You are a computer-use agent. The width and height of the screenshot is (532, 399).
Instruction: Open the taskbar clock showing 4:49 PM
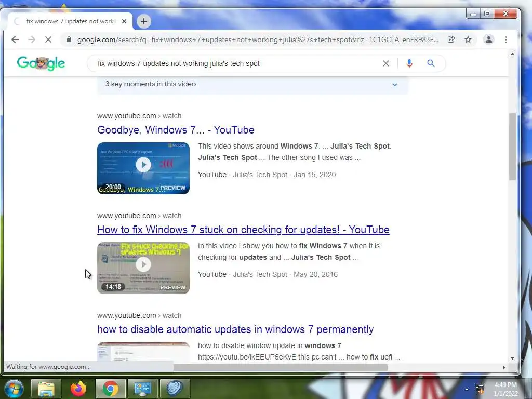506,389
